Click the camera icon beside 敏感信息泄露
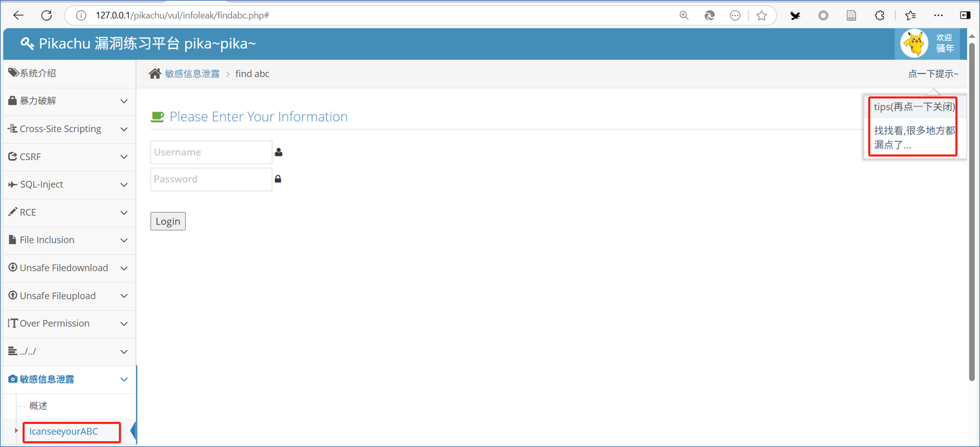 (12, 379)
